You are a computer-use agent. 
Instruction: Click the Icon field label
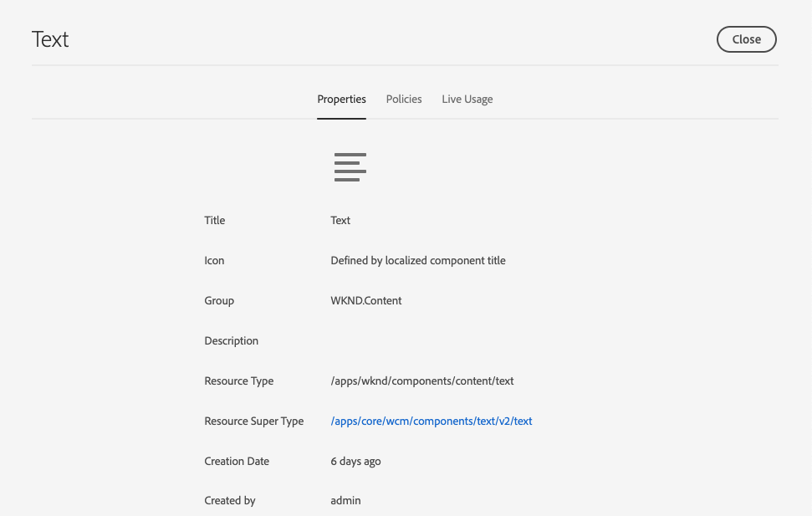[214, 260]
